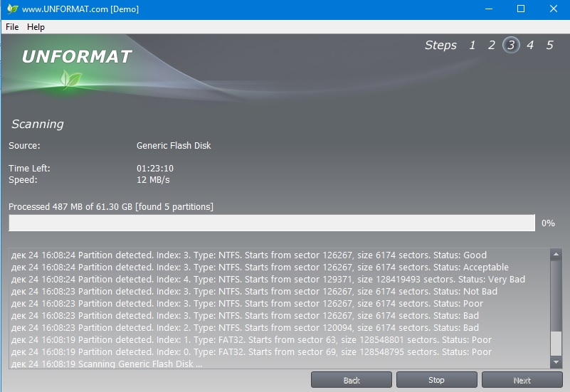This screenshot has width=570, height=392.
Task: Select log line with Status: Not Bad
Action: point(255,292)
